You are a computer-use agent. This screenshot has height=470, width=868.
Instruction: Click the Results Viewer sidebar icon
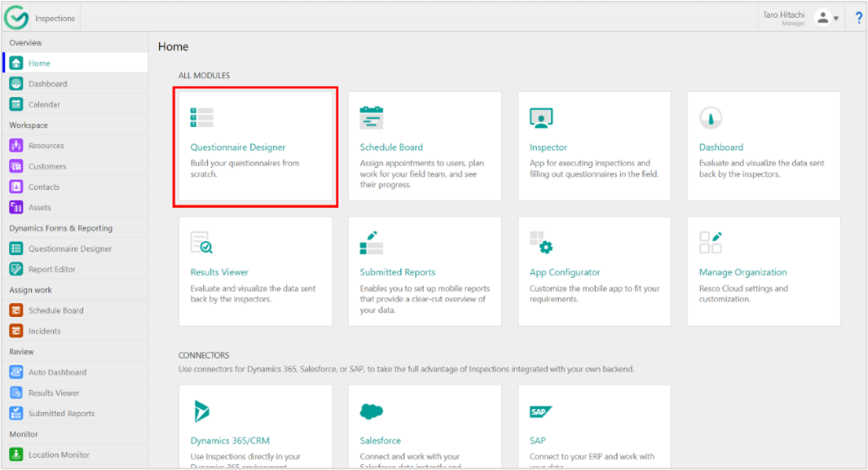point(16,393)
